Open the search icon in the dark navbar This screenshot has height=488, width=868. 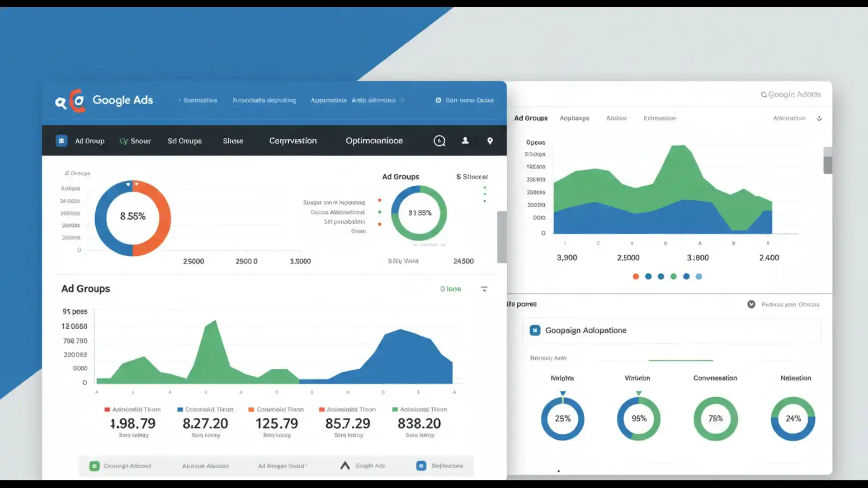point(439,141)
